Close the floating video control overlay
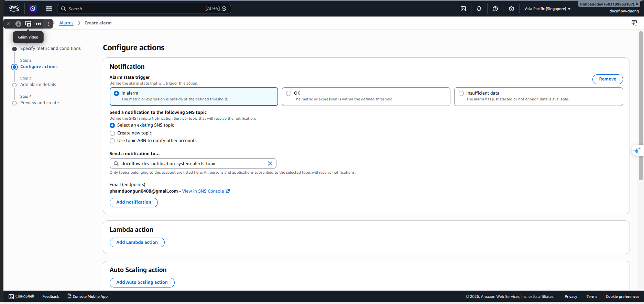 coord(9,24)
